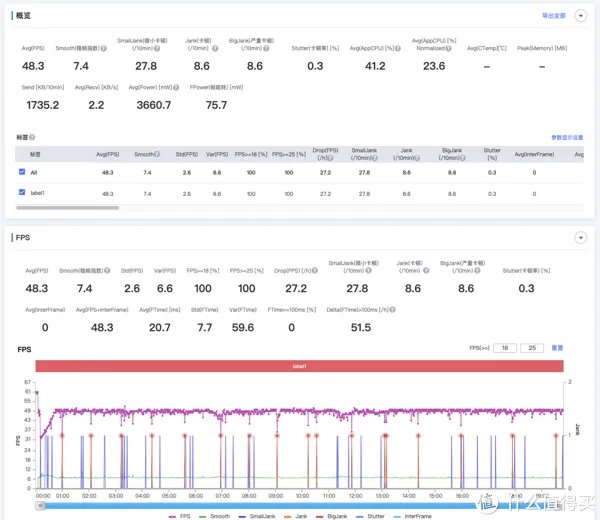
Task: Click the 重置 reset link beside FPS thresholds
Action: click(557, 348)
